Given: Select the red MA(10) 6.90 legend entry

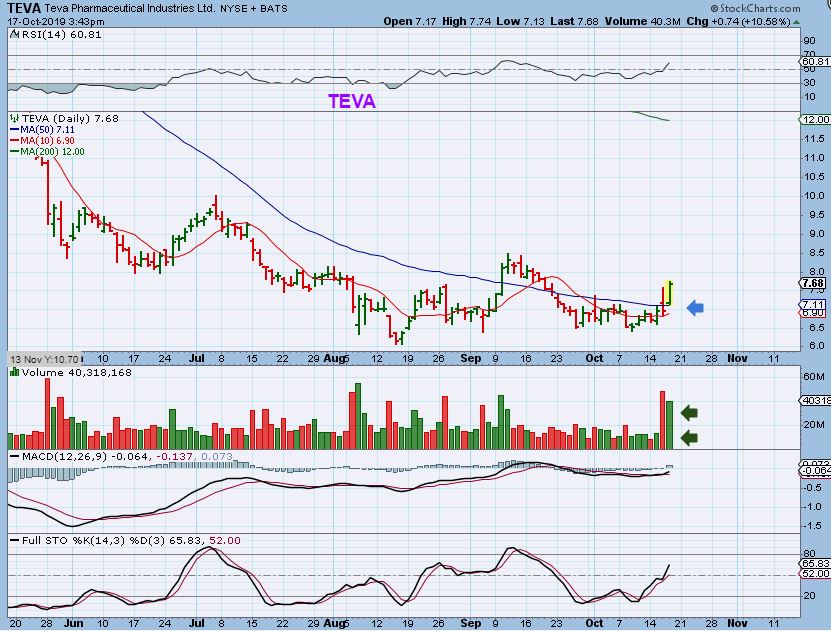Looking at the screenshot, I should [x=42, y=140].
